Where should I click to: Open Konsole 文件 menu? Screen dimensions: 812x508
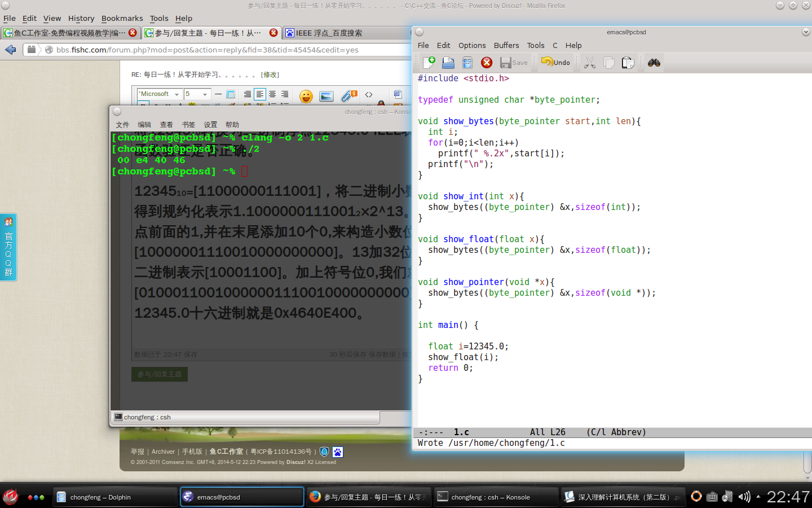[x=122, y=125]
